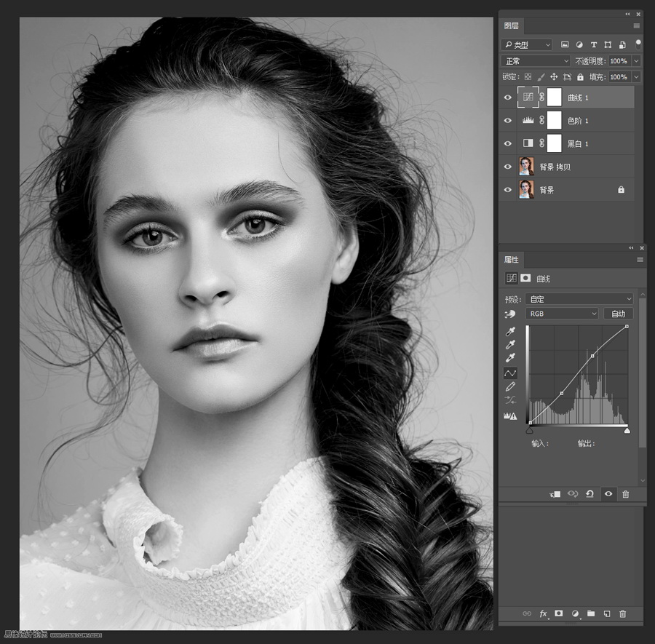Hide the 黑白 1 layer
The image size is (655, 644).
[507, 143]
